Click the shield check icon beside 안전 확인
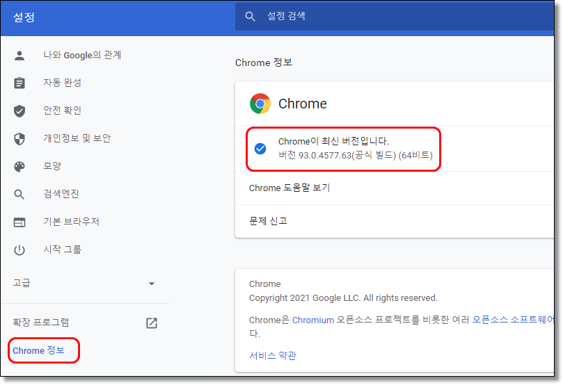The height and width of the screenshot is (392, 563). click(x=19, y=111)
